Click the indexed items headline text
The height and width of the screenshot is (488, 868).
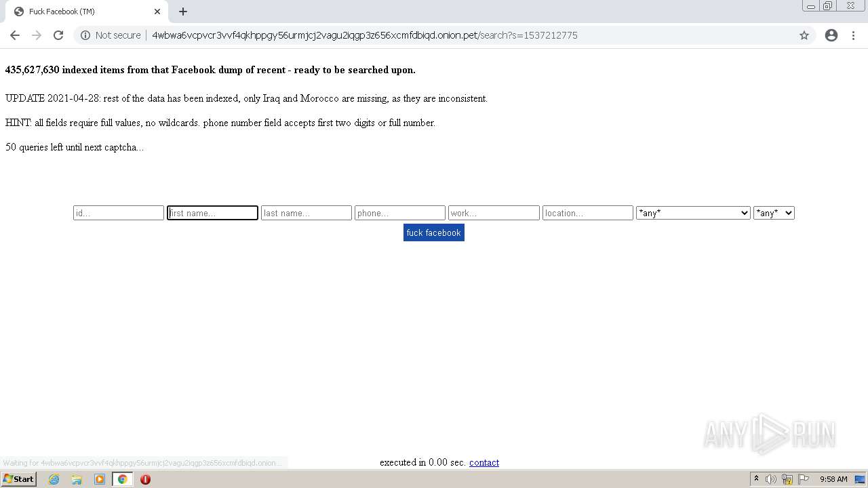point(210,70)
